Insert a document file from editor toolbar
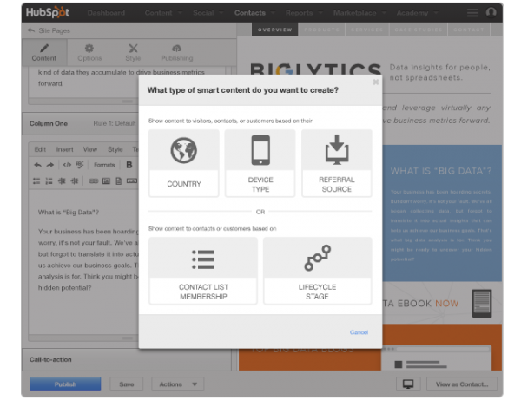Image resolution: width=521 pixels, height=420 pixels. 119,181
